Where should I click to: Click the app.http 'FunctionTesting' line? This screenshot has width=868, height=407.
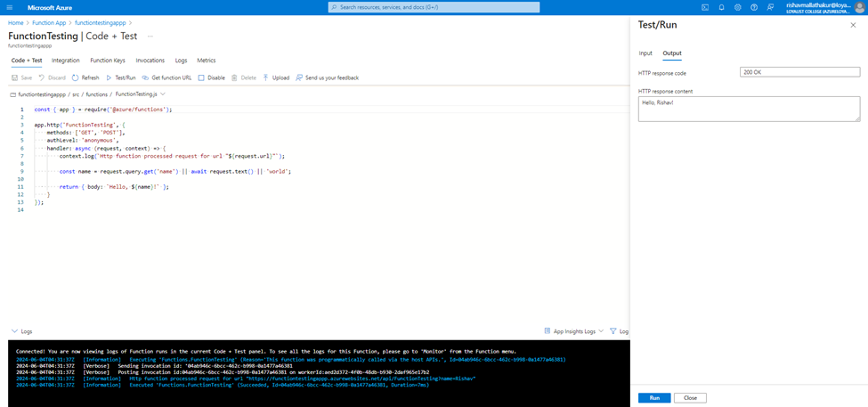click(x=80, y=126)
